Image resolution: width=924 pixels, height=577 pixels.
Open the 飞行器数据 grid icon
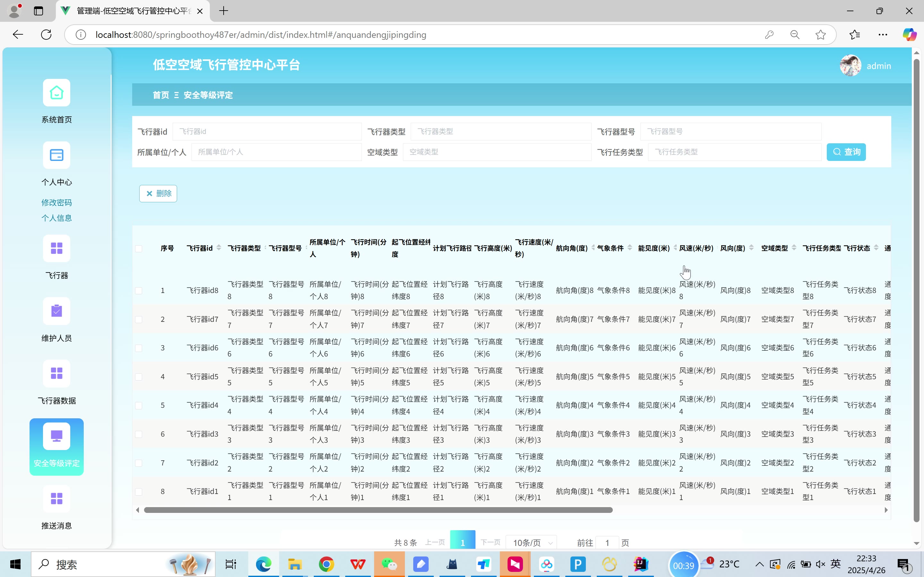pyautogui.click(x=56, y=373)
